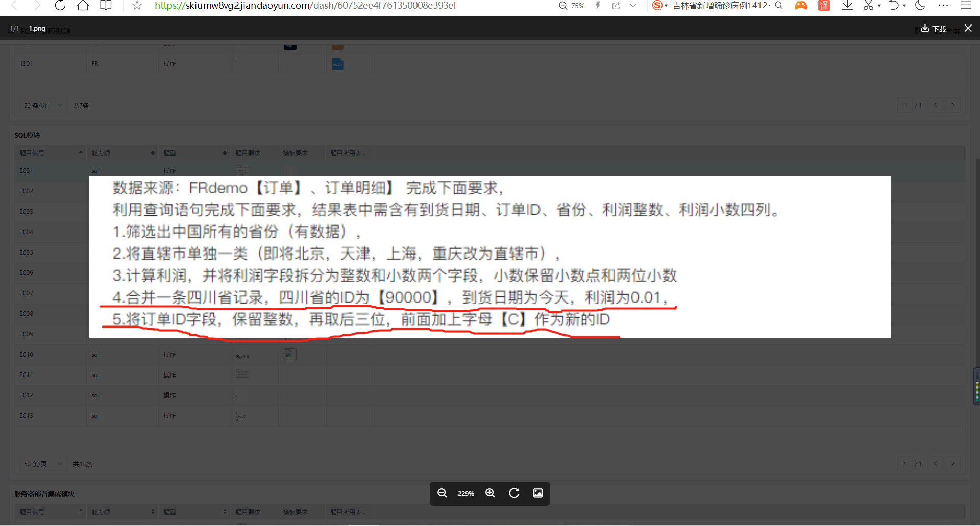Screen dimensions: 980x526
Task: Click the 服务器部署集成模块 section title
Action: click(44, 494)
